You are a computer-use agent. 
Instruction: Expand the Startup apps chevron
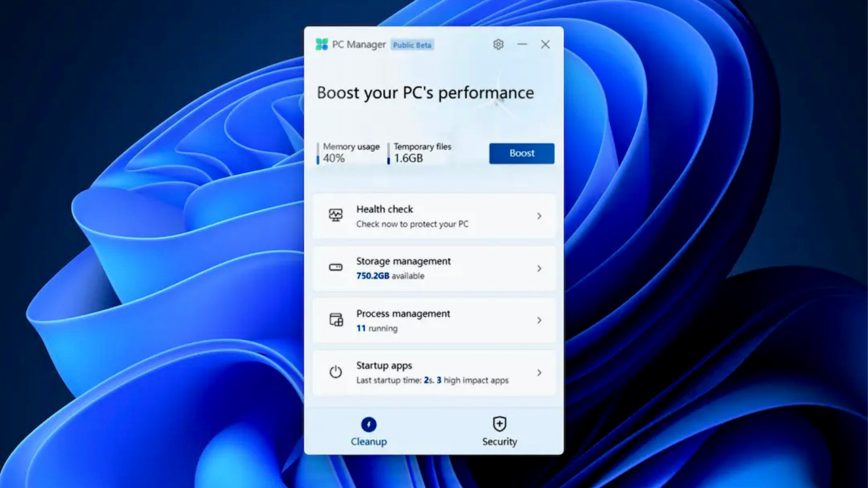coord(539,373)
